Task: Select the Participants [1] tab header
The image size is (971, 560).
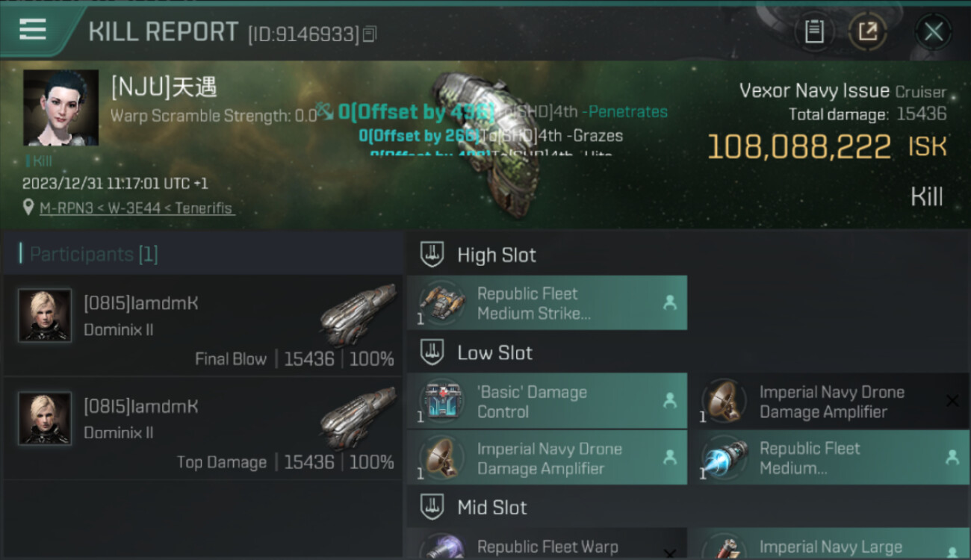Action: [93, 254]
